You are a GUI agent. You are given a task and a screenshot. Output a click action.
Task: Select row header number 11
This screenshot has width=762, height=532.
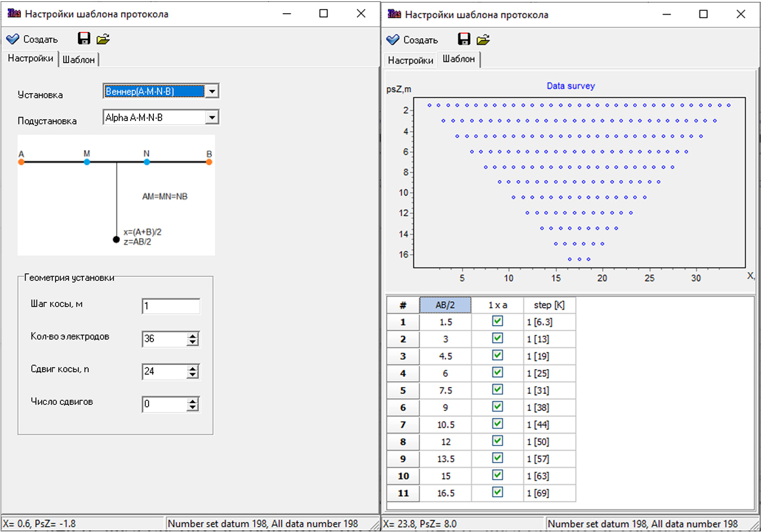(403, 493)
